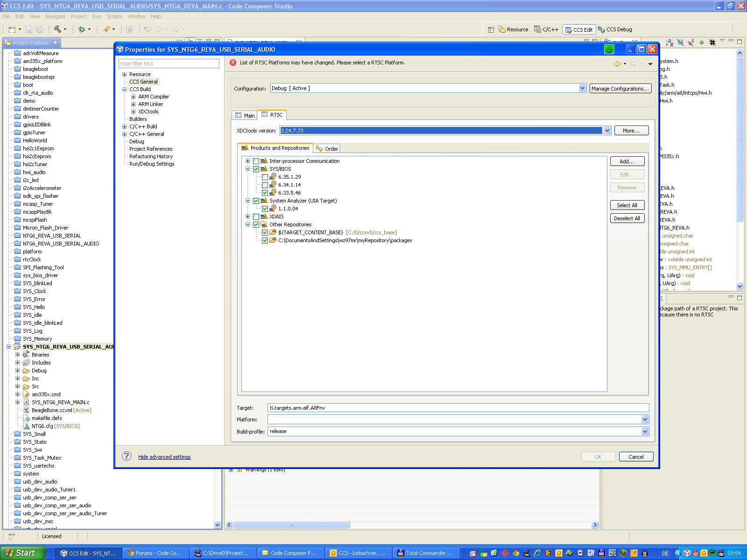
Task: Click the main toolbar Forward arrow icon
Action: point(176,29)
